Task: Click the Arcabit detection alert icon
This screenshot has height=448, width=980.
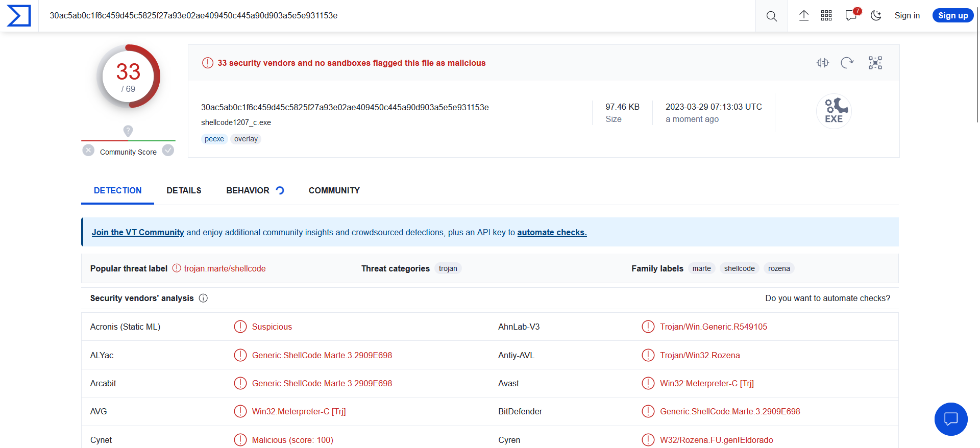Action: pyautogui.click(x=240, y=383)
